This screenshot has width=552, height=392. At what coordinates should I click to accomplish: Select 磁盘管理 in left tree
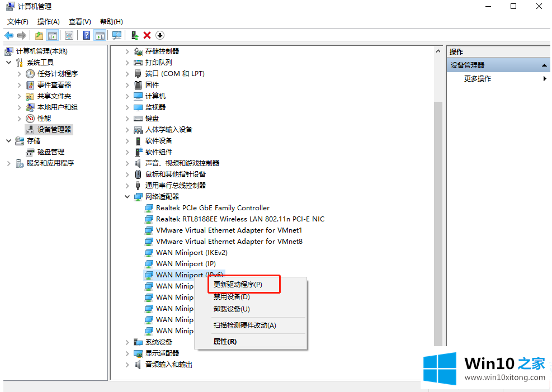point(51,152)
